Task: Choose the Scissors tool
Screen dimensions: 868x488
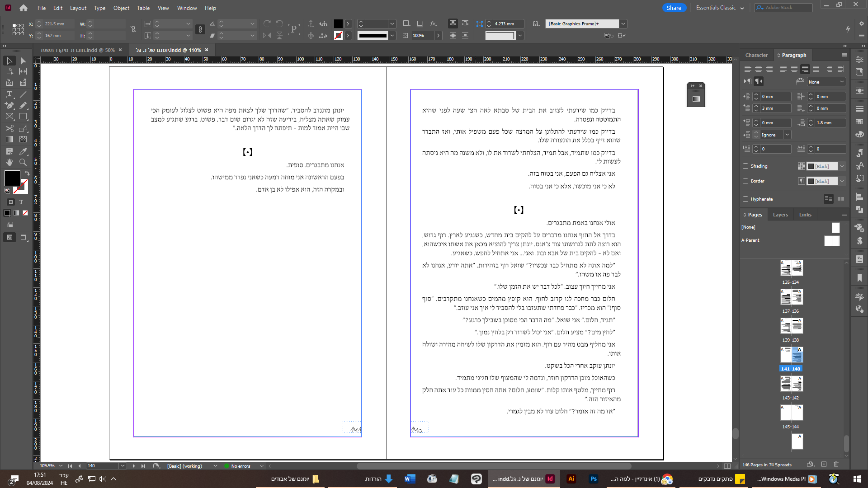Action: (9, 128)
